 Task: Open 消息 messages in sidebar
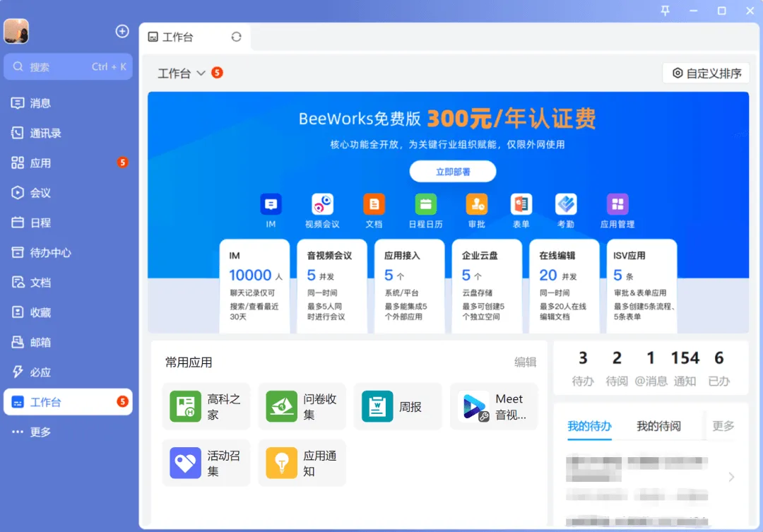[68, 103]
